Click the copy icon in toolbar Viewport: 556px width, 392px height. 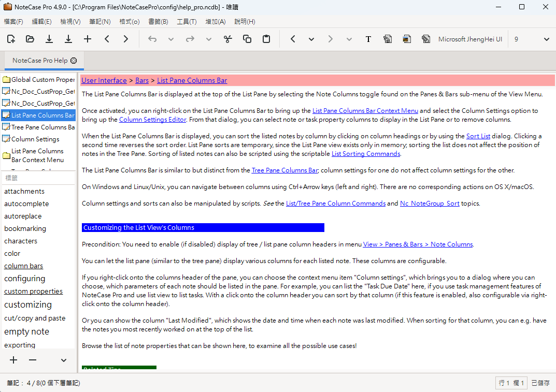[x=247, y=39]
